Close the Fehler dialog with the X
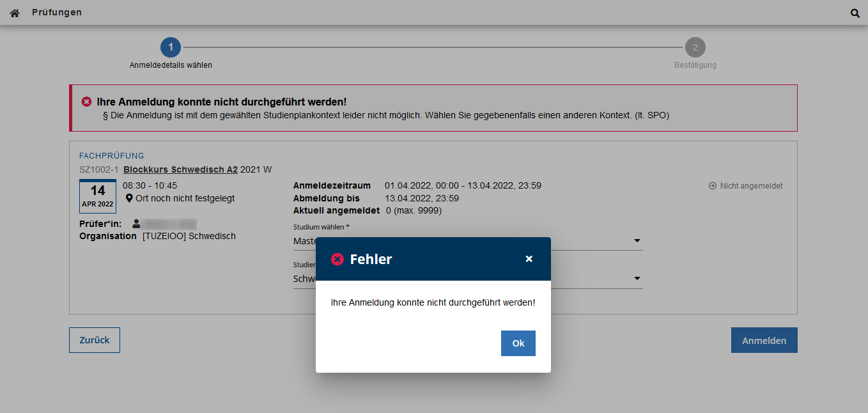 tap(529, 259)
